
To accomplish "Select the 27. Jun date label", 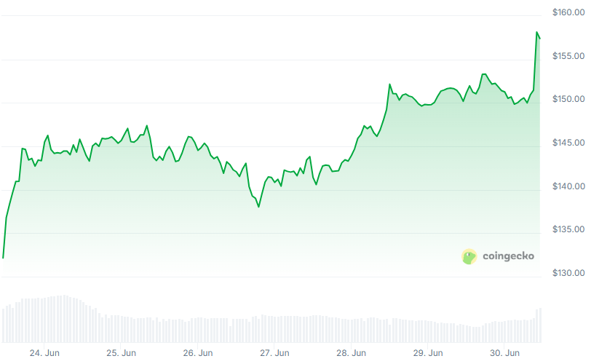I will pyautogui.click(x=274, y=353).
